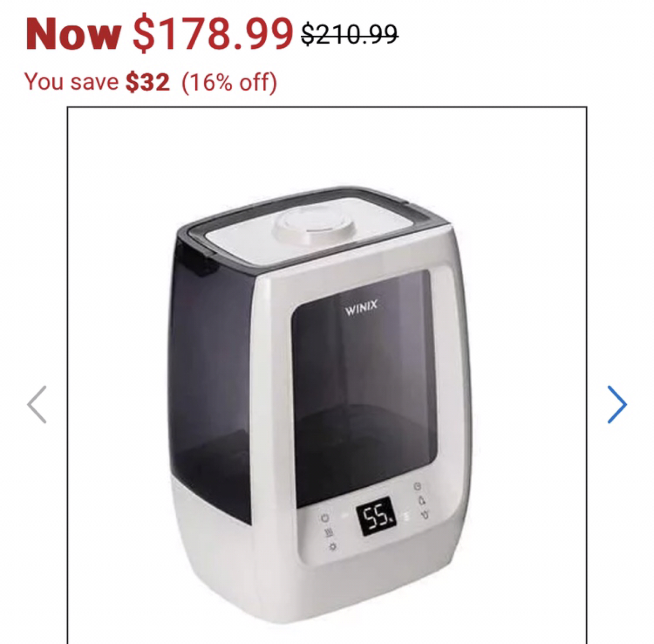Click the You save $32 text
The width and height of the screenshot is (654, 644).
(97, 82)
